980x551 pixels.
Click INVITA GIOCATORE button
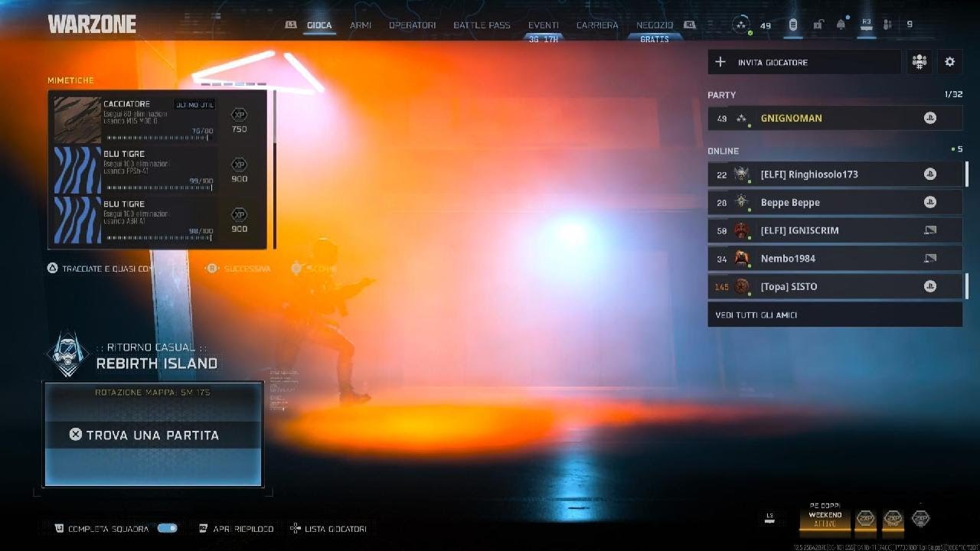[805, 62]
